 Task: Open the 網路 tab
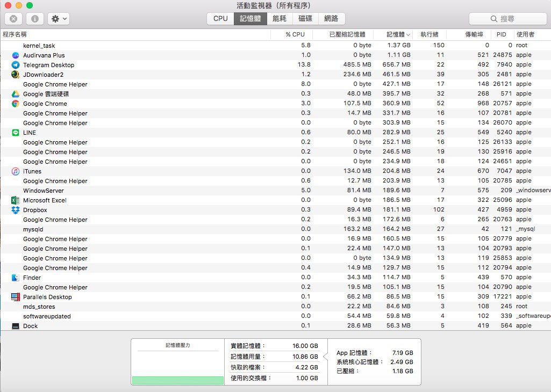[332, 19]
